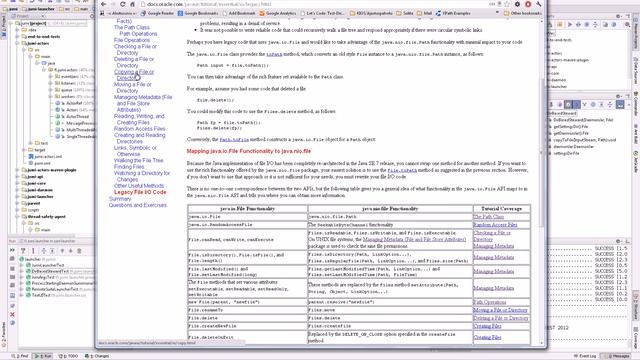Open Event Log in status bar
Screen dimensions: 640x360
[x=585, y=356]
